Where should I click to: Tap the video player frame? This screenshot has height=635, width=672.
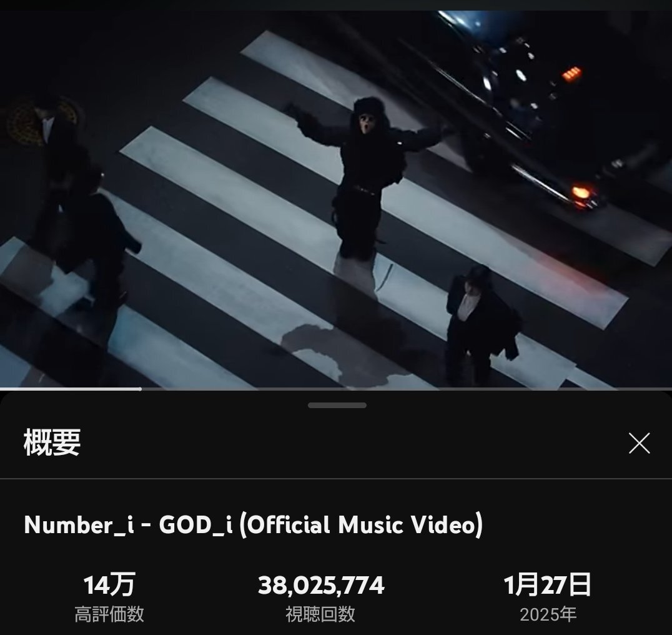(x=336, y=199)
